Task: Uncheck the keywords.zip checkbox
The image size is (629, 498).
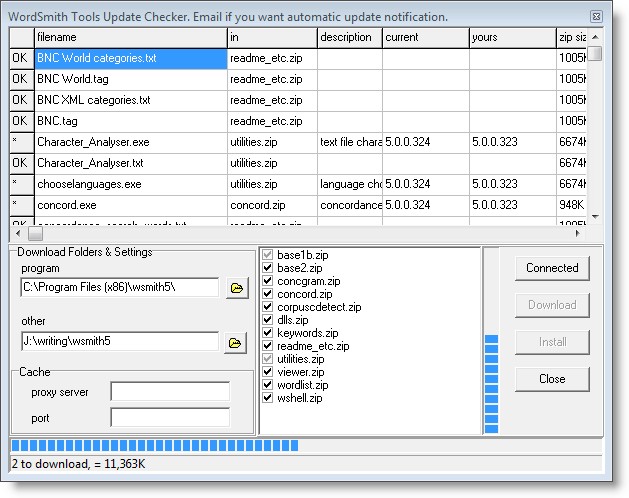Action: [x=267, y=333]
